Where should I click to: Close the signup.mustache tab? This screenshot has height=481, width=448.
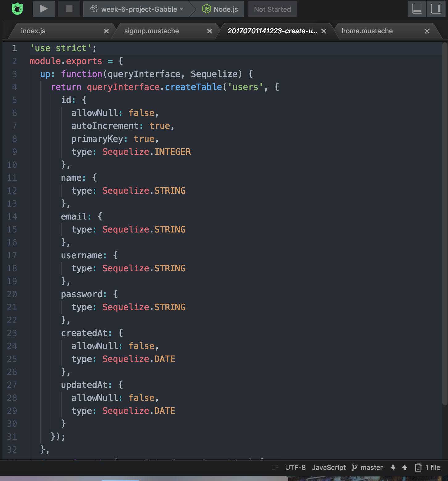click(x=209, y=31)
